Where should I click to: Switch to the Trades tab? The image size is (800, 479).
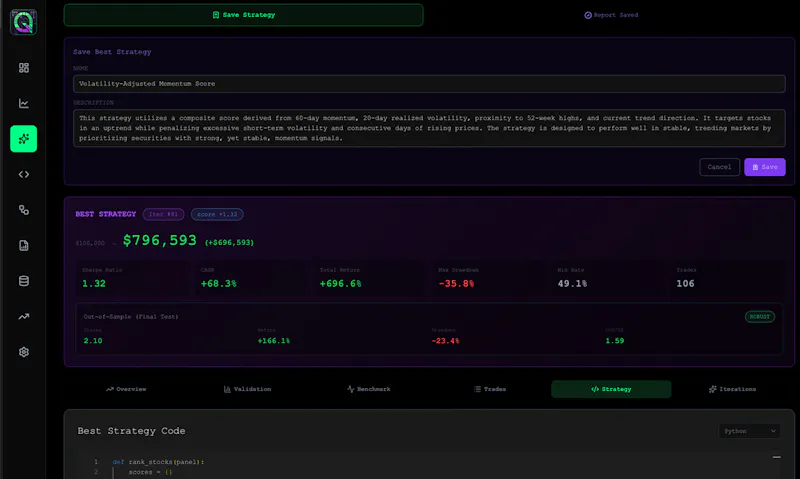point(490,389)
